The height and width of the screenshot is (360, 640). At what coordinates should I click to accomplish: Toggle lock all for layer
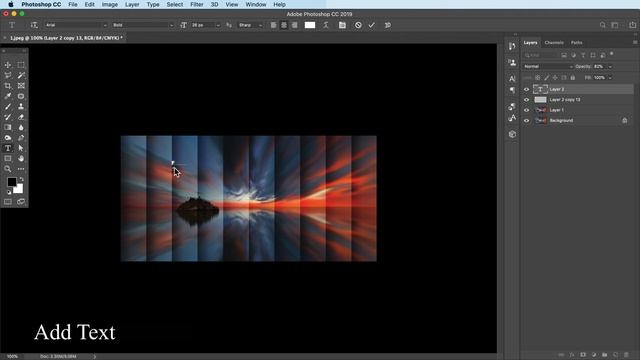pyautogui.click(x=573, y=78)
